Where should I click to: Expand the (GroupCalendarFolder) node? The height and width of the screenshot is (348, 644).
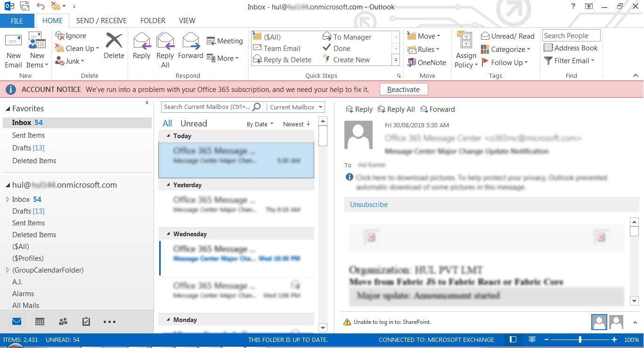click(8, 270)
